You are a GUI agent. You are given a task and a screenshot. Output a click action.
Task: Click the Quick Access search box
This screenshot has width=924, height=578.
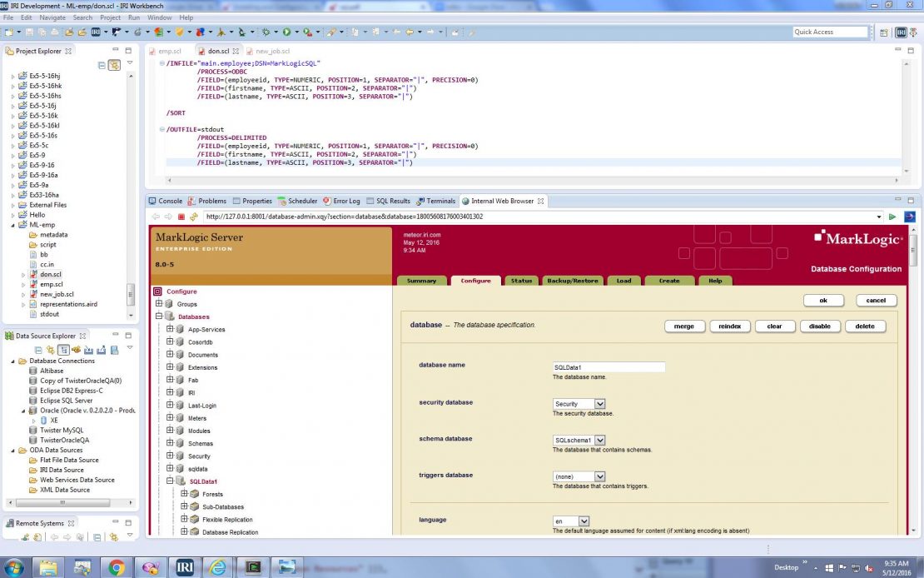click(x=830, y=32)
